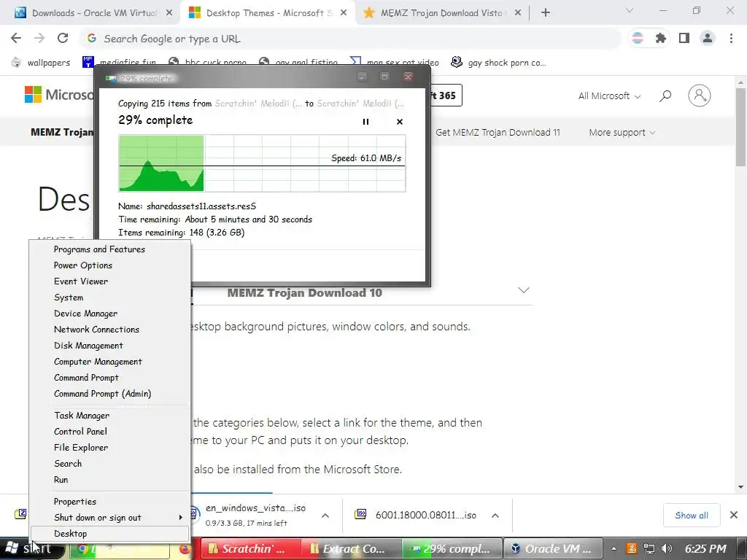The image size is (747, 560).
Task: Launch Command Prompt from the menu
Action: 109,378
